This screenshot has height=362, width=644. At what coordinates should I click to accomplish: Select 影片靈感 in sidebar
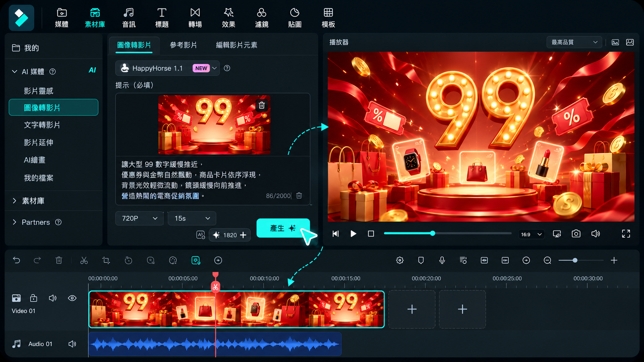click(39, 91)
